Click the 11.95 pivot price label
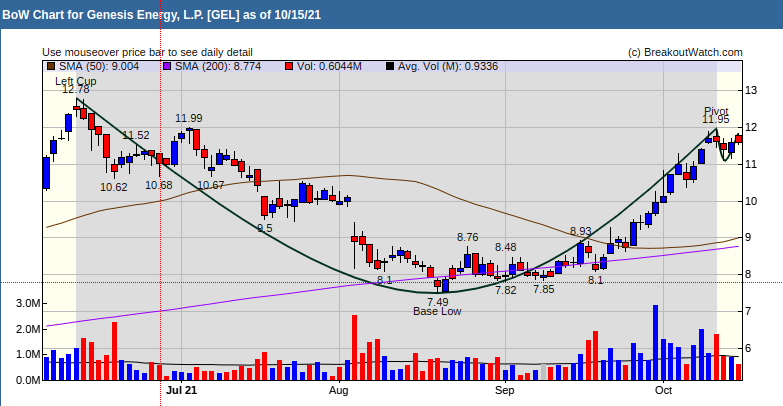This screenshot has height=406, width=783. (x=716, y=119)
